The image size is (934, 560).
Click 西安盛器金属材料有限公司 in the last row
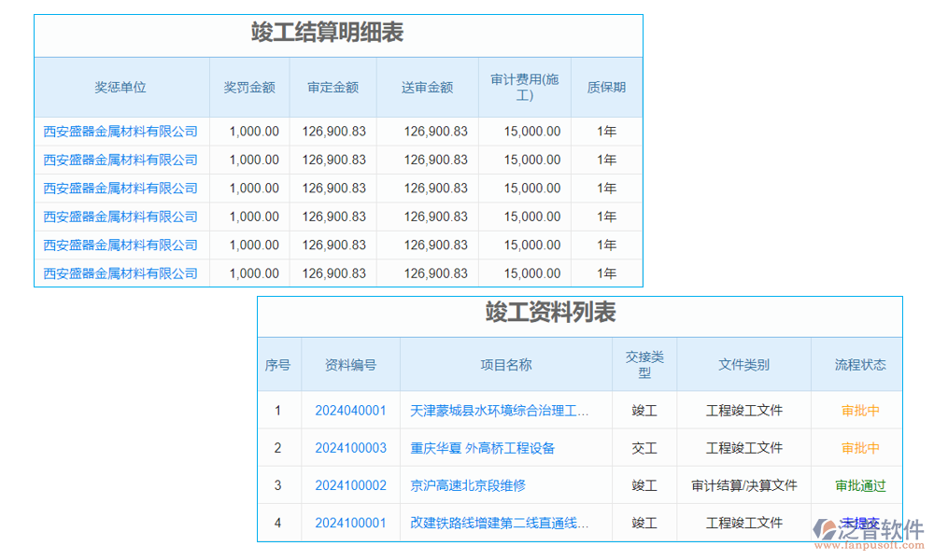[122, 273]
